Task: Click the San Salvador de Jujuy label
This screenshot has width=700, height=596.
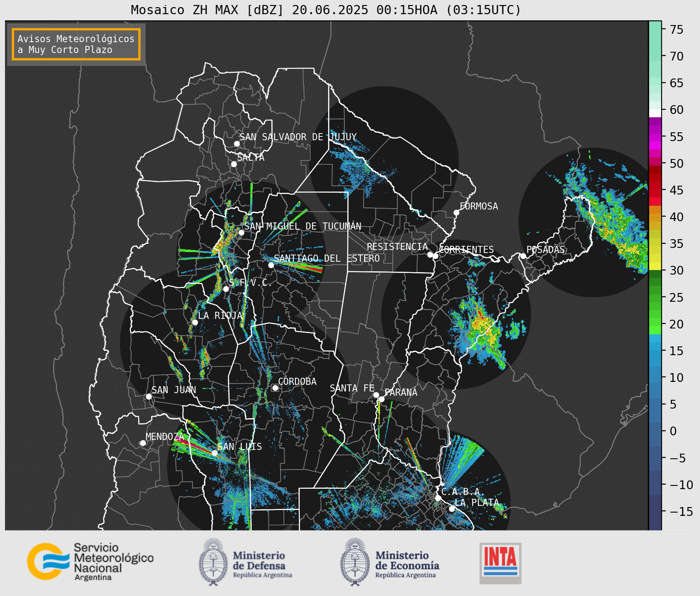Action: [298, 137]
